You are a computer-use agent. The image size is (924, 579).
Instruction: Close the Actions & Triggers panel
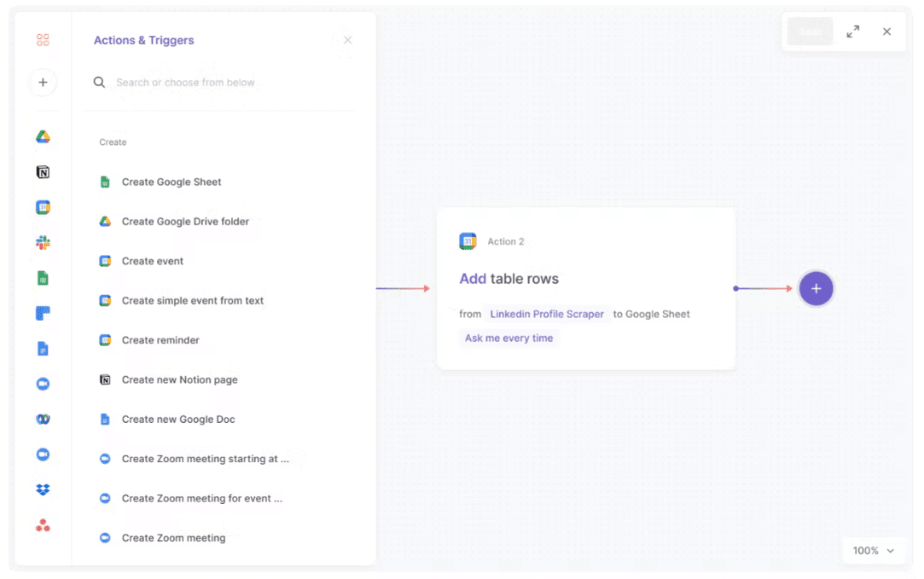click(347, 40)
